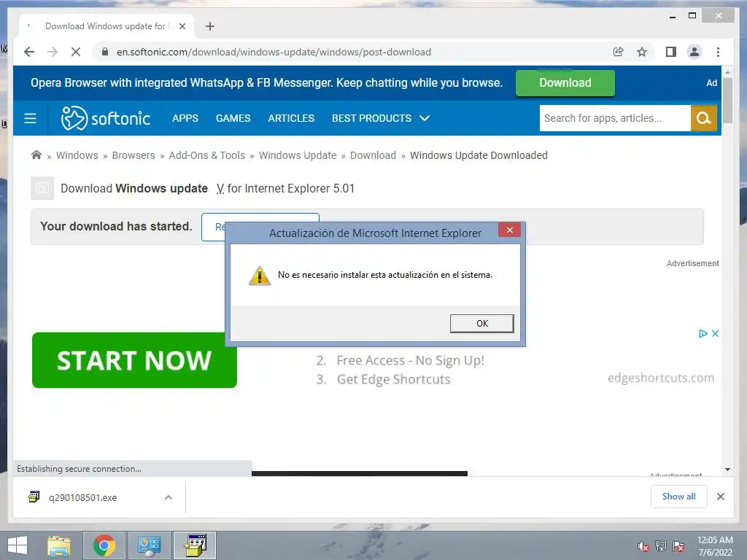This screenshot has height=560, width=747.
Task: Click the share page icon in address bar
Action: point(619,52)
